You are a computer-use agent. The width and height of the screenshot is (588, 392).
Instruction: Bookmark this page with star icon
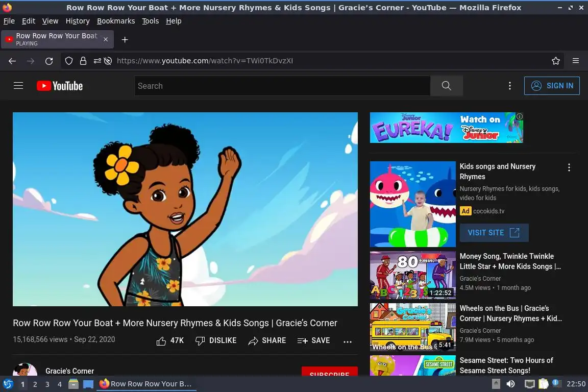(556, 61)
